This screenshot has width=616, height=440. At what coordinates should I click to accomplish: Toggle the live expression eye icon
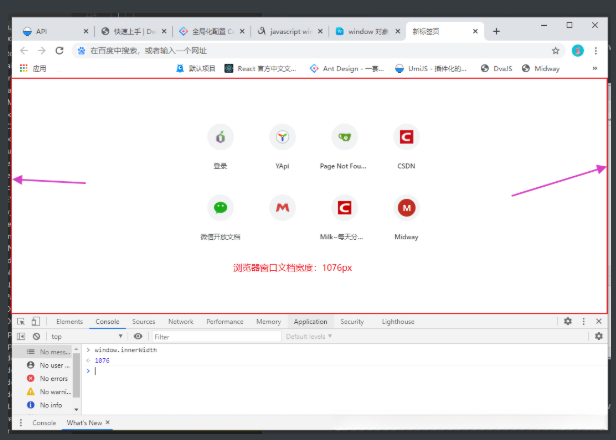pyautogui.click(x=138, y=336)
